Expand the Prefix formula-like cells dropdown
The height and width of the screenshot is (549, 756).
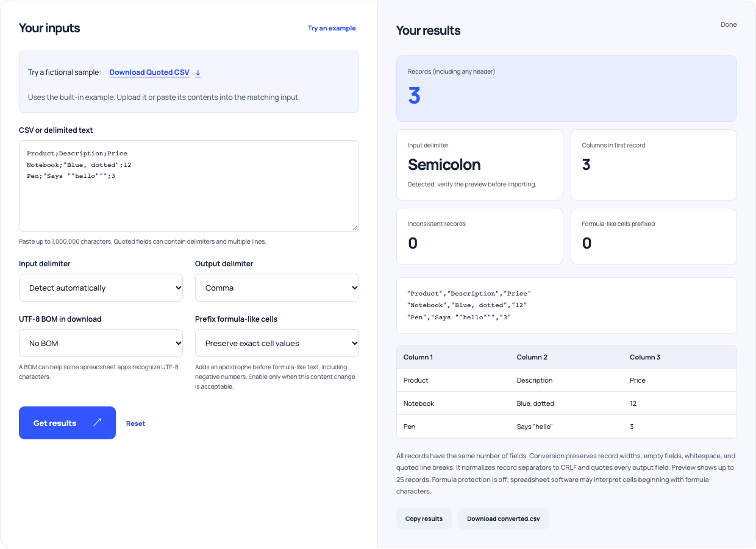pyautogui.click(x=277, y=343)
